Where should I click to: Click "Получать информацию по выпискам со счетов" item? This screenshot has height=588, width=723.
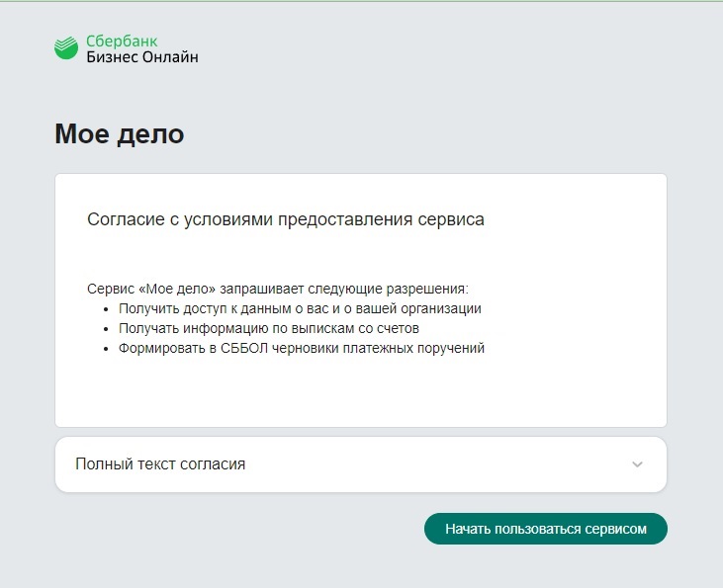[268, 328]
